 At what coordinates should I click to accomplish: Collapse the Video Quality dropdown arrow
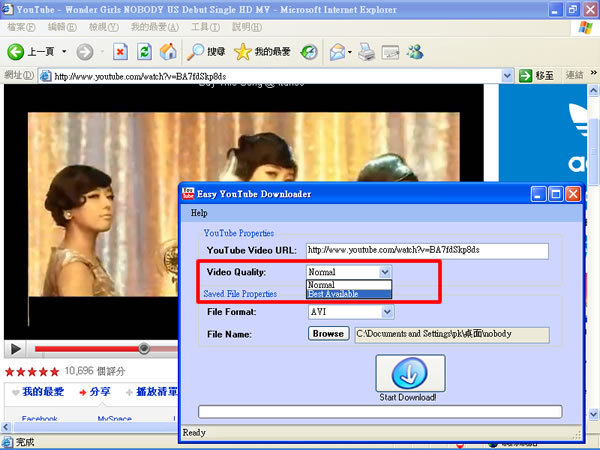pyautogui.click(x=385, y=272)
